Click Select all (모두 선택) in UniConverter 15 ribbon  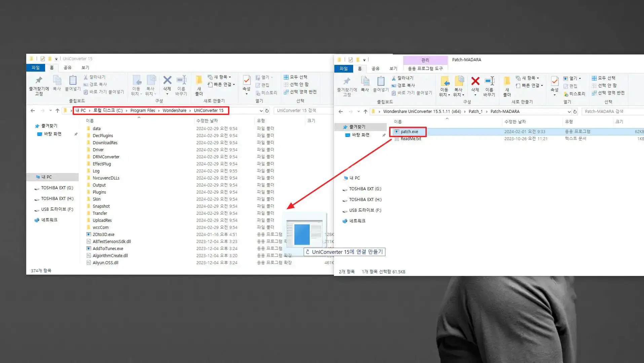click(295, 77)
